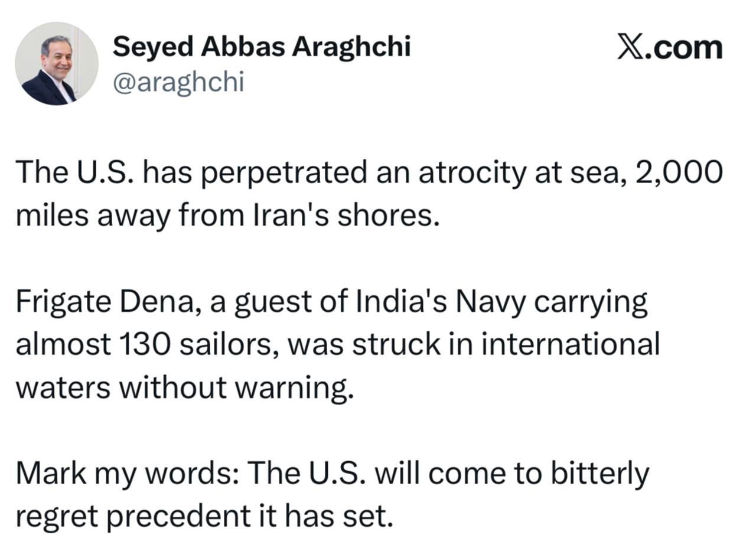Click the word "international" in the post
This screenshot has height=548, width=756.
click(570, 344)
